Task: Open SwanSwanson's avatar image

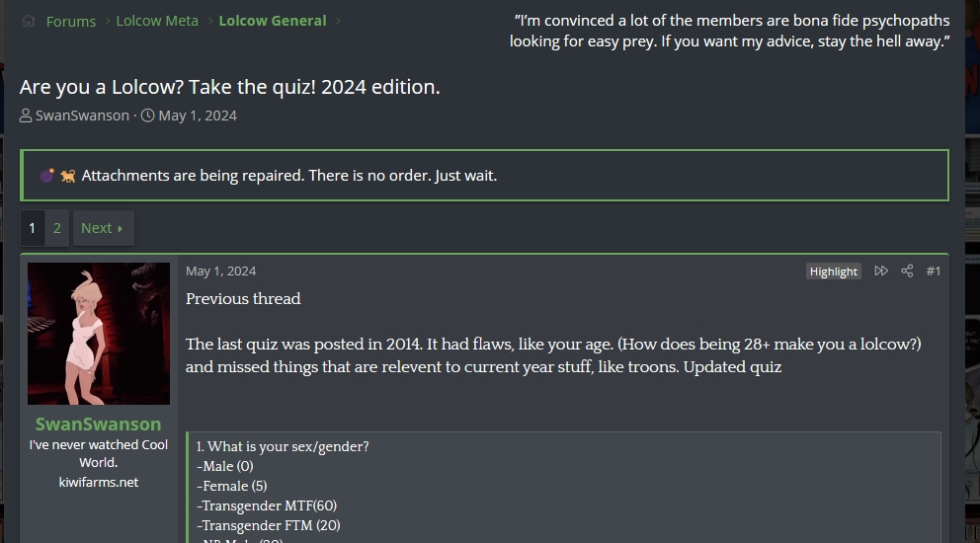Action: [x=99, y=334]
